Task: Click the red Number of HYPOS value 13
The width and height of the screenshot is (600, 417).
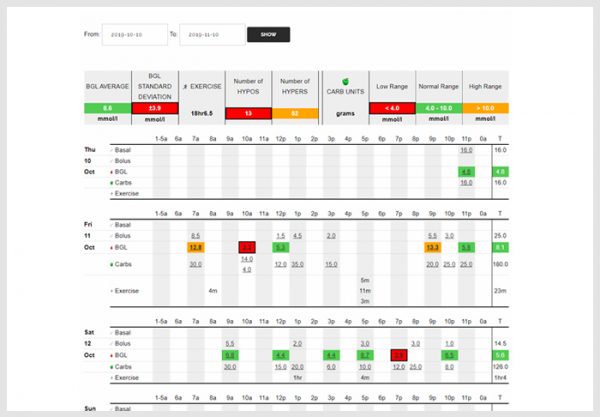Action: coord(248,114)
